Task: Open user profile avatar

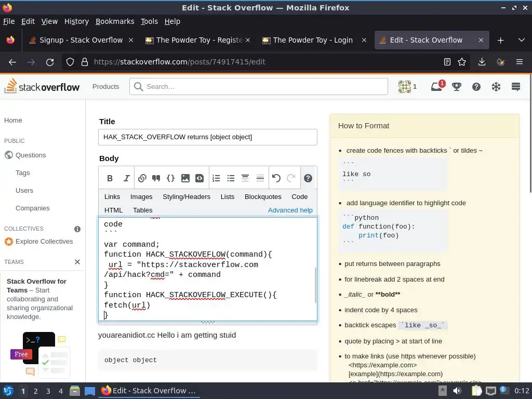Action: tap(404, 87)
